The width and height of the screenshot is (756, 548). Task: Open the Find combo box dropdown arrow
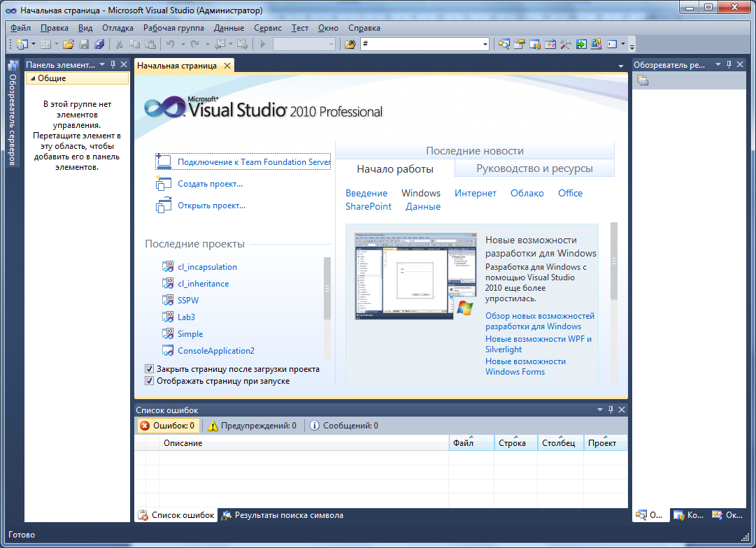pyautogui.click(x=485, y=44)
